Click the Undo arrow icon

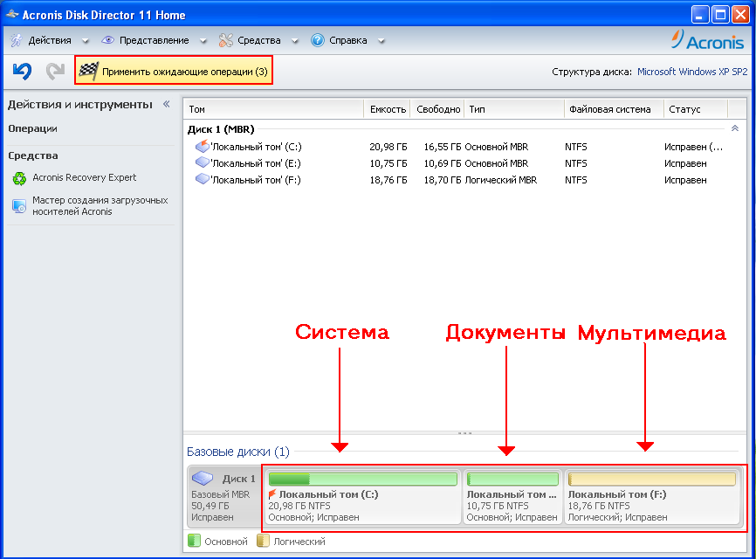click(x=22, y=71)
